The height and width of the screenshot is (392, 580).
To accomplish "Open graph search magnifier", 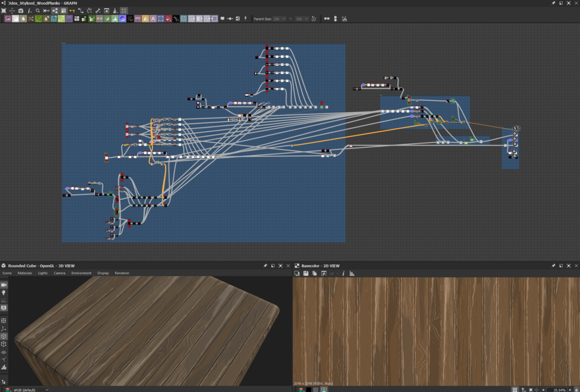I will (38, 11).
